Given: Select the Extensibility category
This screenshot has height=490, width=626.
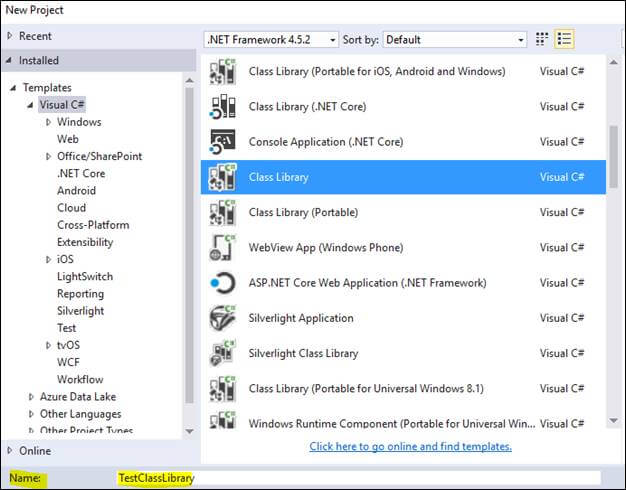Looking at the screenshot, I should point(85,242).
